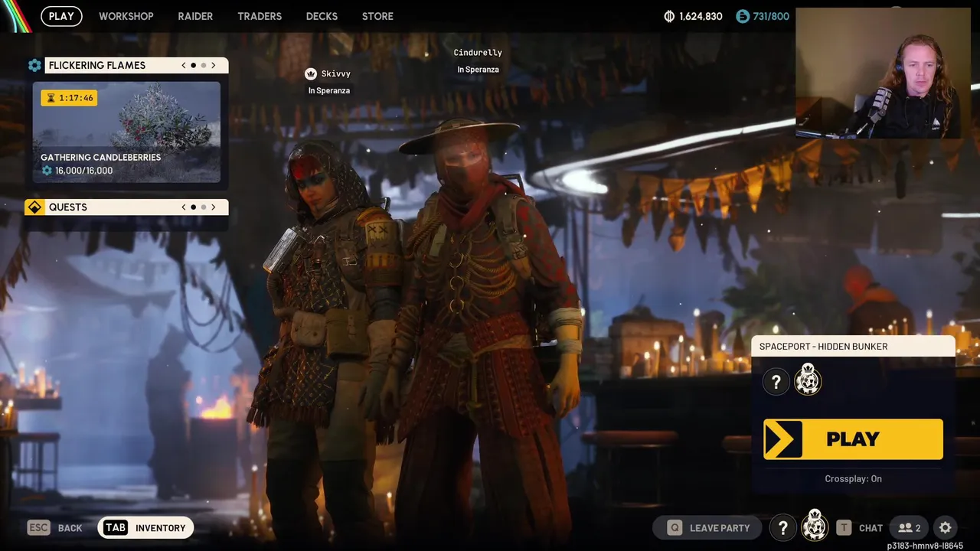Open settings with the gear icon
This screenshot has height=551, width=980.
point(946,528)
